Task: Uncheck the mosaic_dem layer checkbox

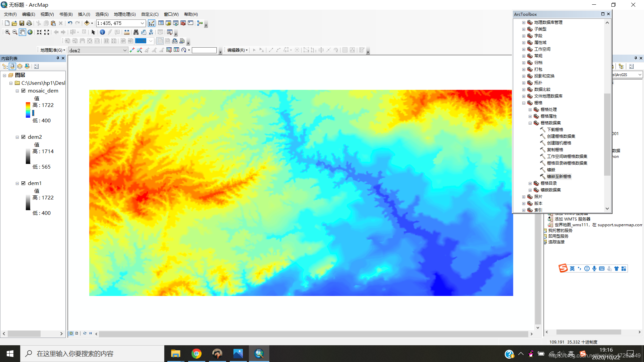Action: click(23, 91)
